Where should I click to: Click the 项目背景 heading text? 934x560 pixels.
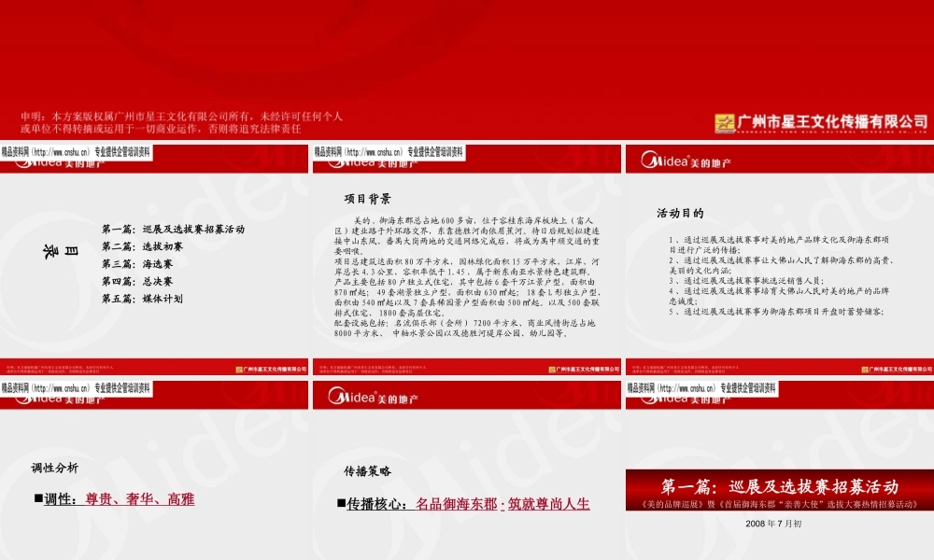(367, 199)
